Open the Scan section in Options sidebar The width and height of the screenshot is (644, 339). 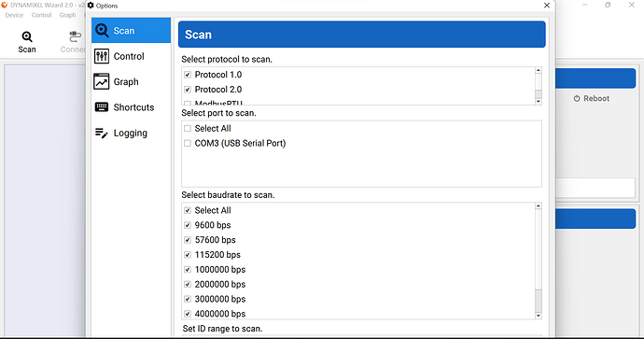[131, 31]
